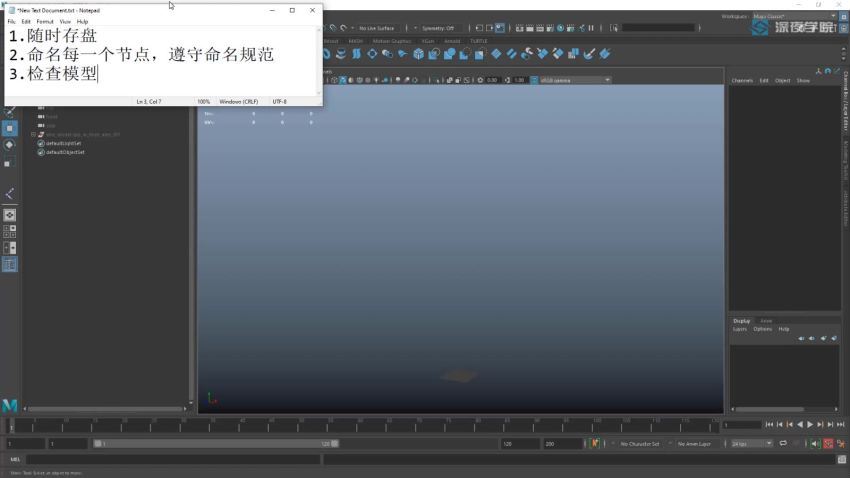
Task: Open the Show menu in Channel Box
Action: (x=803, y=81)
